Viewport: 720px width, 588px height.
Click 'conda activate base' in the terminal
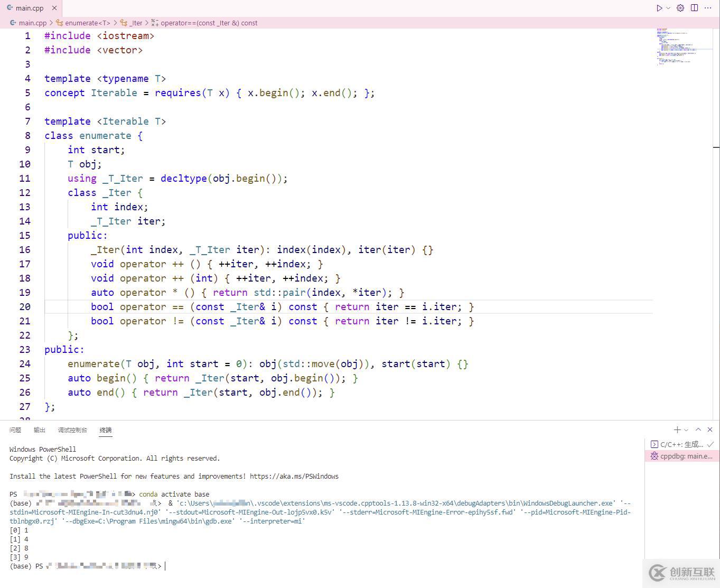174,494
